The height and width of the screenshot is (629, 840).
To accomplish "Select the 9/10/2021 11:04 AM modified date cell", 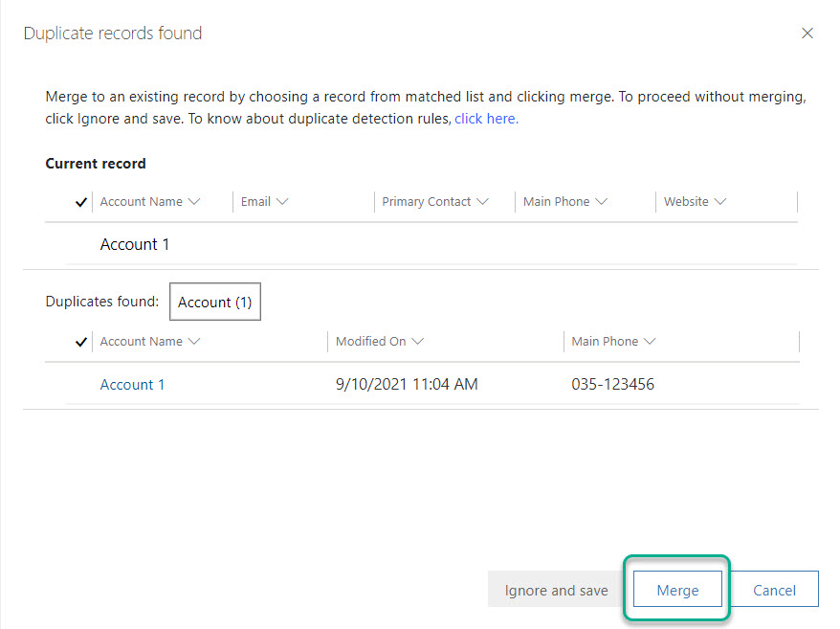I will tap(407, 385).
